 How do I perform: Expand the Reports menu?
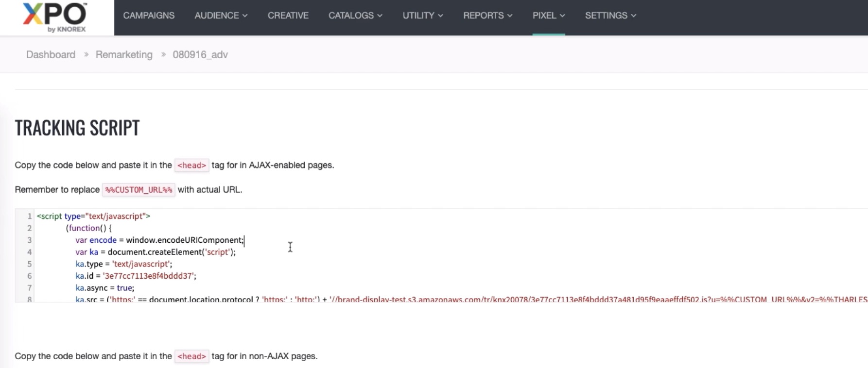(x=487, y=16)
